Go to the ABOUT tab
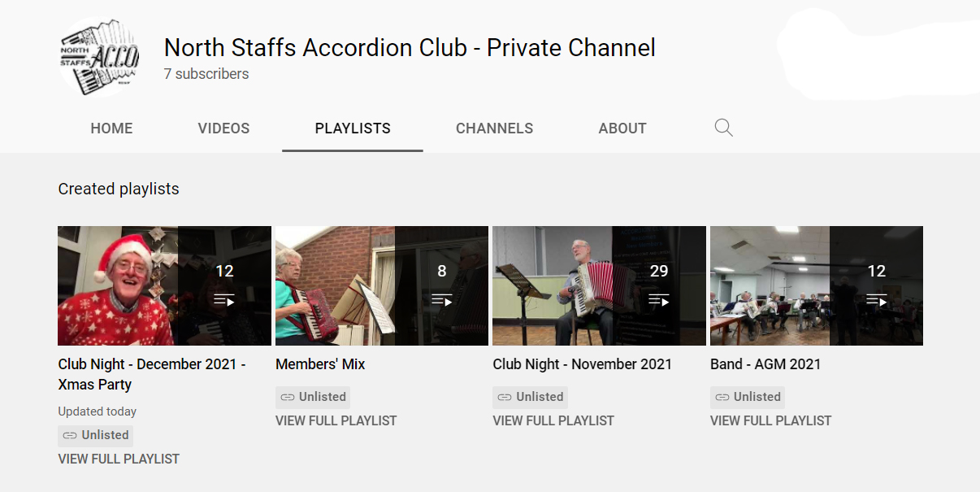Viewport: 980px width, 492px height. (x=622, y=128)
